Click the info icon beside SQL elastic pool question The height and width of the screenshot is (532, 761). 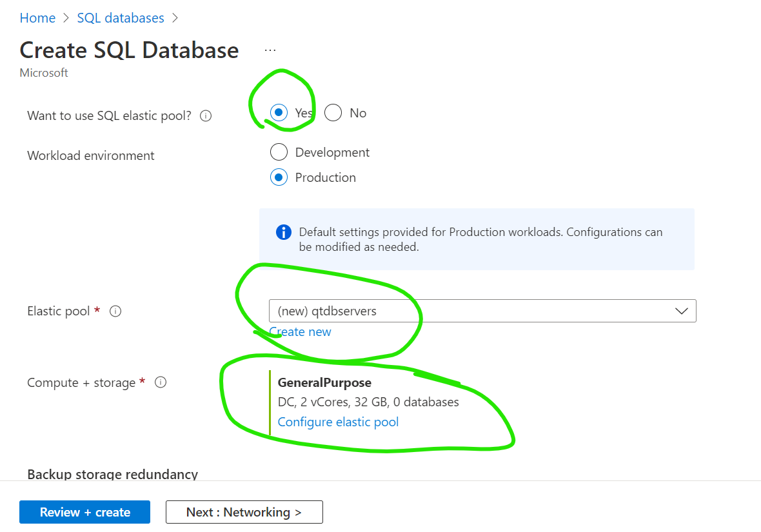point(205,115)
